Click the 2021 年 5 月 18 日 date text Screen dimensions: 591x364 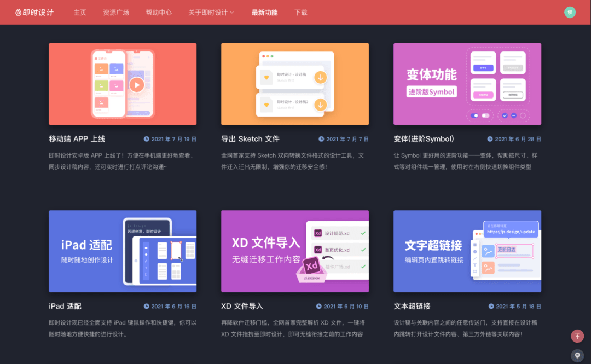[x=519, y=307]
